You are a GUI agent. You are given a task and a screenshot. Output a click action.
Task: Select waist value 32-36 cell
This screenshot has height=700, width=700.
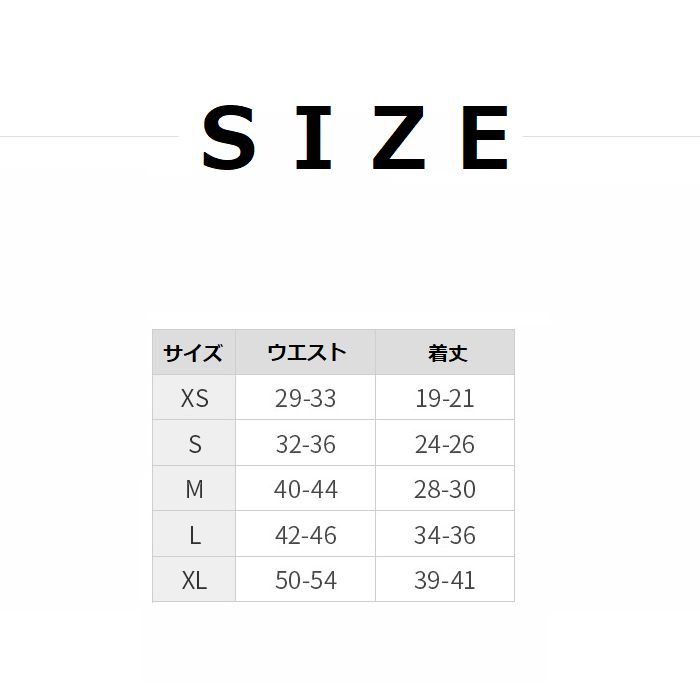[305, 443]
